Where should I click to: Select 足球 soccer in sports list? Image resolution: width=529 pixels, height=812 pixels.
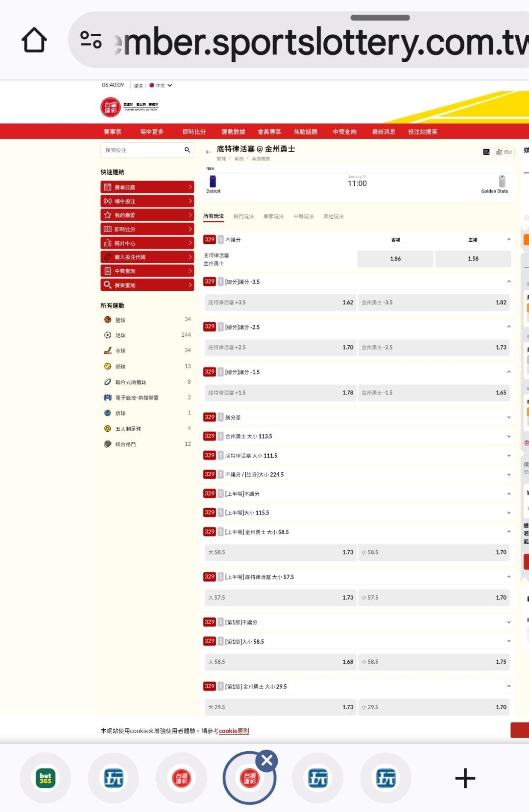click(x=147, y=335)
